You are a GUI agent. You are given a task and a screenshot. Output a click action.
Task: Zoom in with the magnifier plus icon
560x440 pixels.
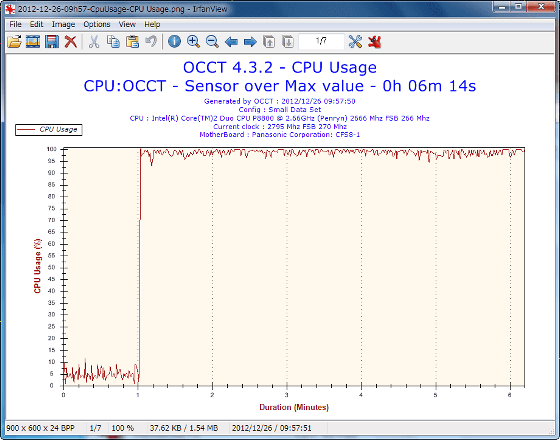[x=193, y=42]
